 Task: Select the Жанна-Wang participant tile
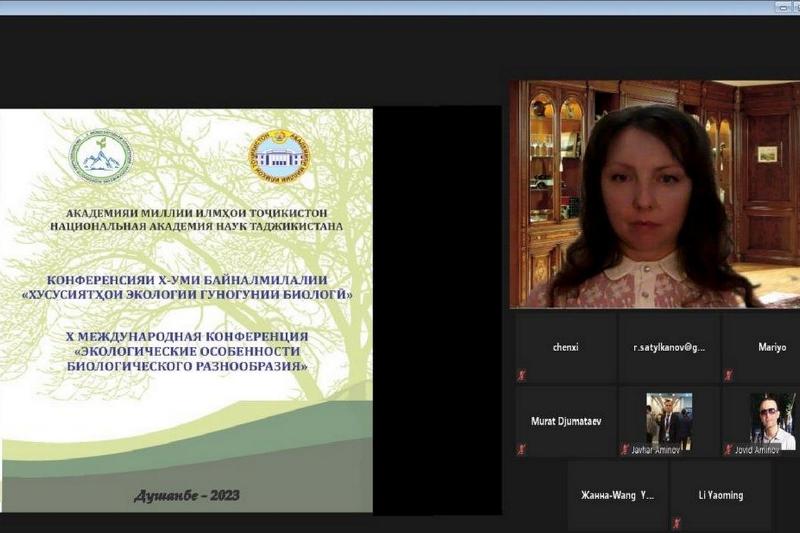pyautogui.click(x=617, y=495)
